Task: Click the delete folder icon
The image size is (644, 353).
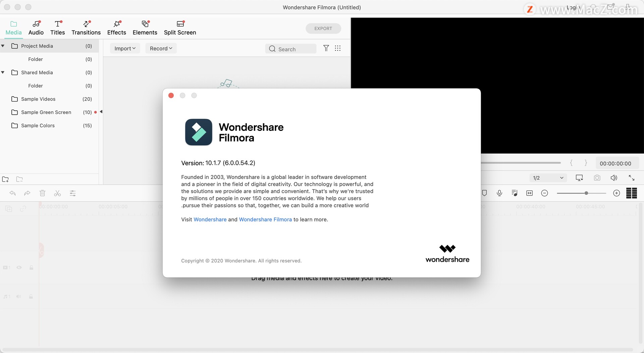Action: [x=19, y=179]
